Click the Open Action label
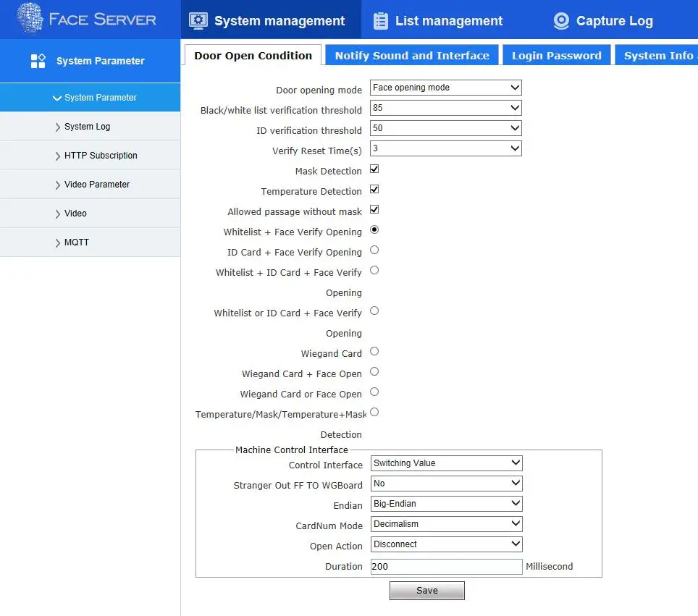Screen dimensions: 698x616 [336, 546]
